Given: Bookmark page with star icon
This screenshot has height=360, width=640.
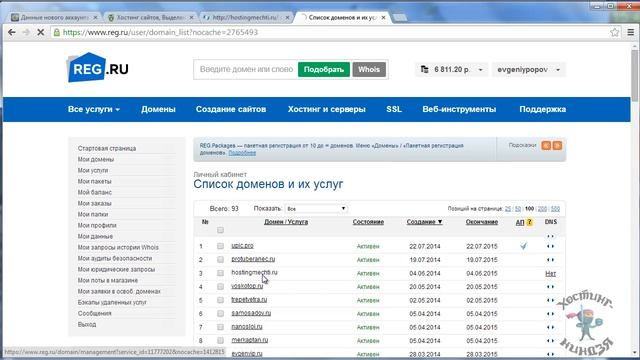Looking at the screenshot, I should point(615,32).
